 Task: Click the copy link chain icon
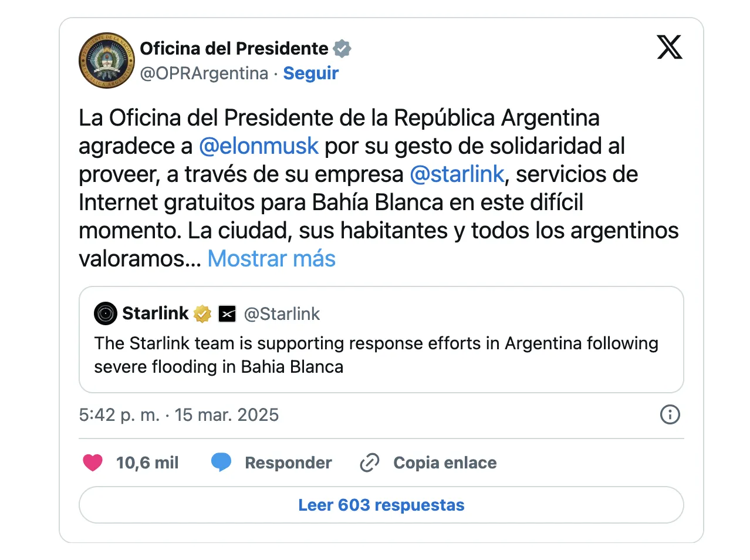(x=369, y=463)
